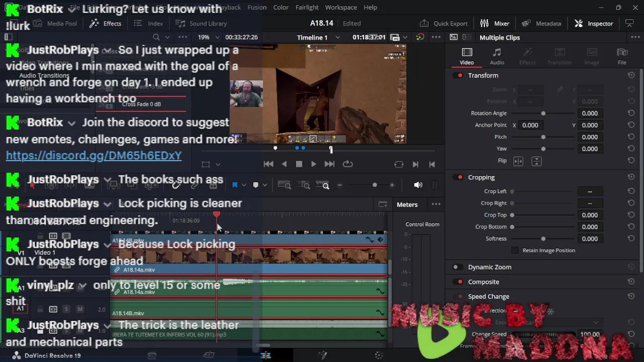Open the viewer transform mode dropdown
644x362 pixels.
218,164
